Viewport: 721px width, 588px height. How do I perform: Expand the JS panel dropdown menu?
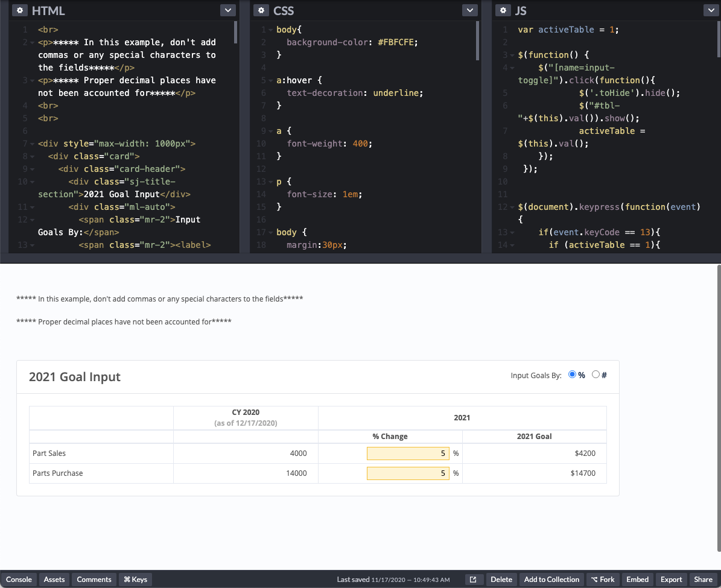tap(711, 10)
